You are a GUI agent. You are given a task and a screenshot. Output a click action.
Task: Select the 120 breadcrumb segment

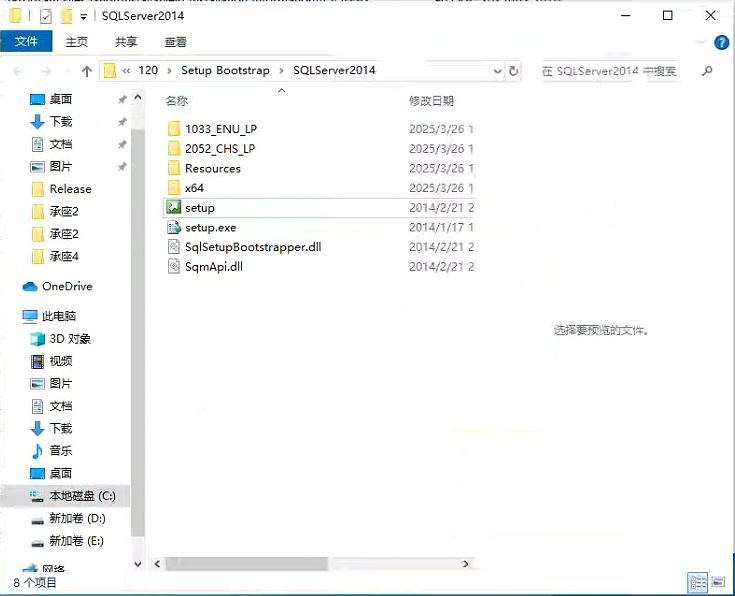coord(148,70)
